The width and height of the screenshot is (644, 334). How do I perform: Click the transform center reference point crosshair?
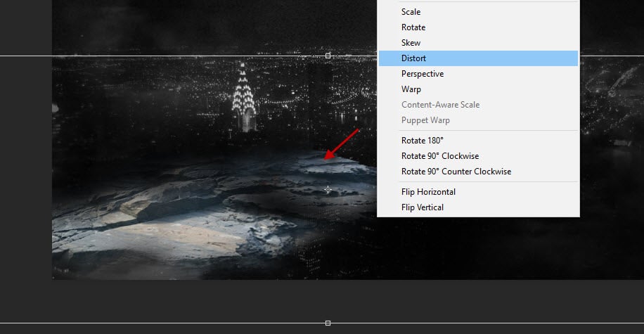(328, 189)
